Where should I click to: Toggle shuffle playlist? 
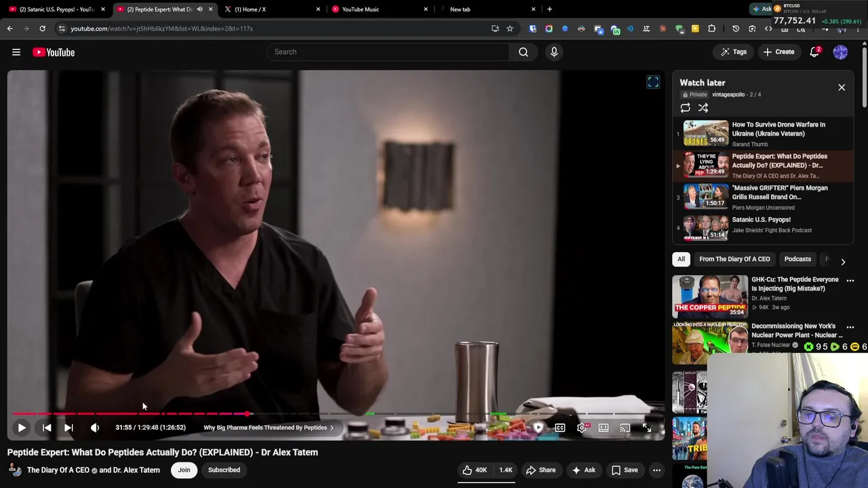tap(703, 108)
